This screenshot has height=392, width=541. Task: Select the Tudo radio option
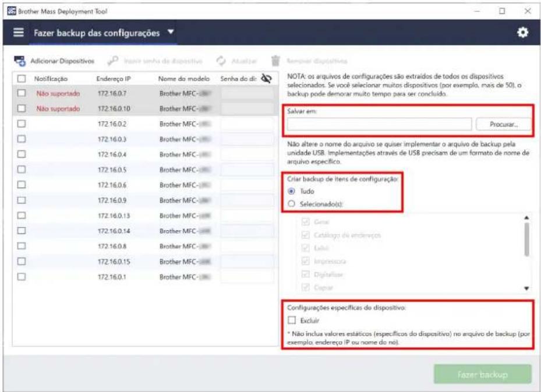(292, 191)
